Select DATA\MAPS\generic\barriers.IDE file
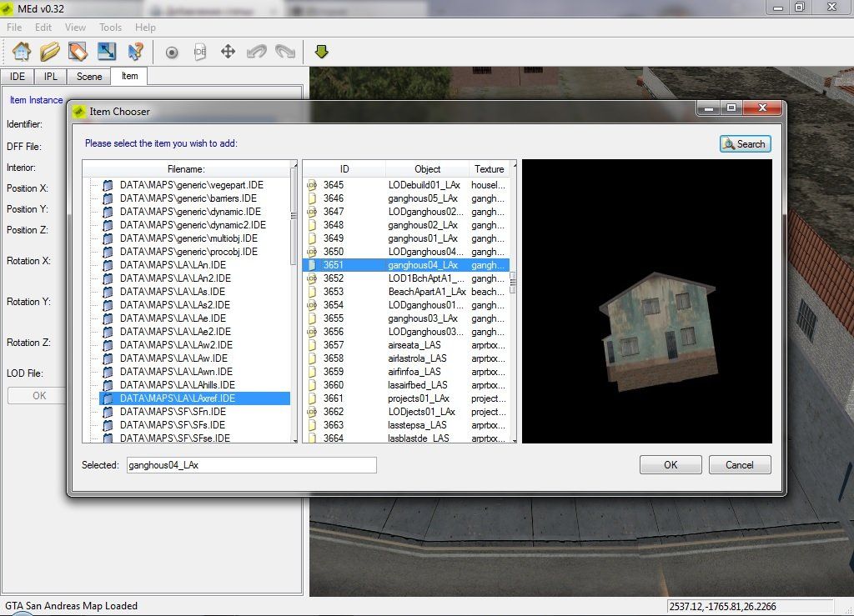This screenshot has width=854, height=616. pos(188,198)
